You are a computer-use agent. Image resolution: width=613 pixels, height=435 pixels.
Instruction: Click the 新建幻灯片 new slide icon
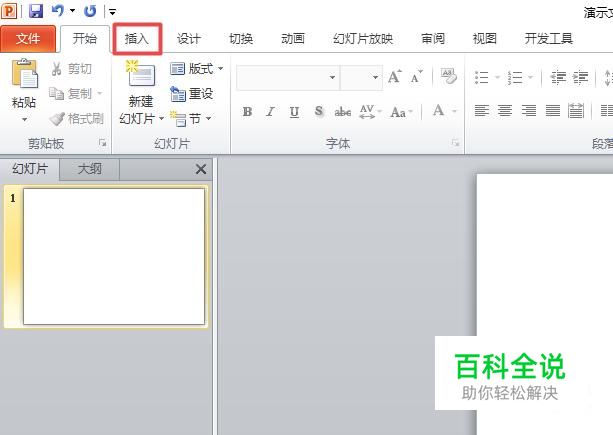(141, 73)
